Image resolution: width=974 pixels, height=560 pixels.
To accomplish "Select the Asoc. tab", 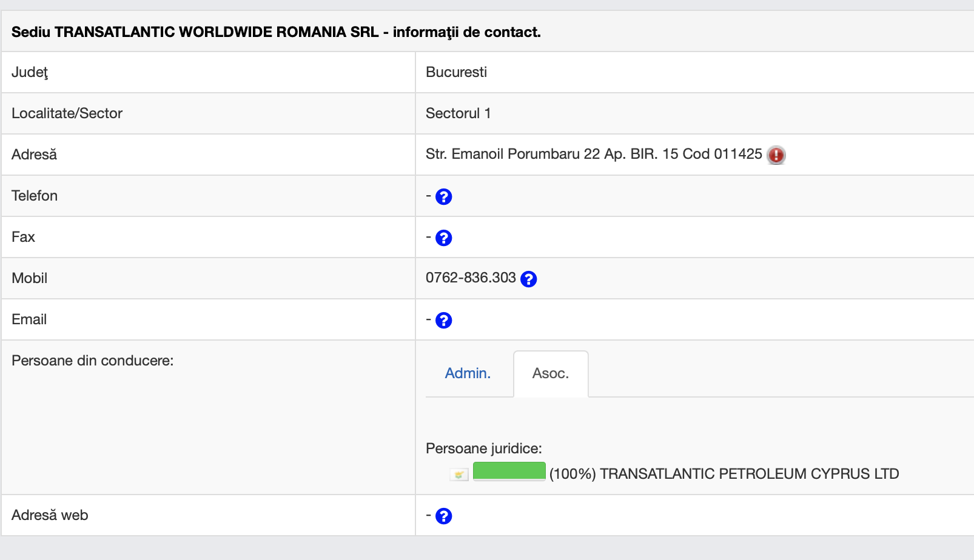I will pyautogui.click(x=550, y=373).
